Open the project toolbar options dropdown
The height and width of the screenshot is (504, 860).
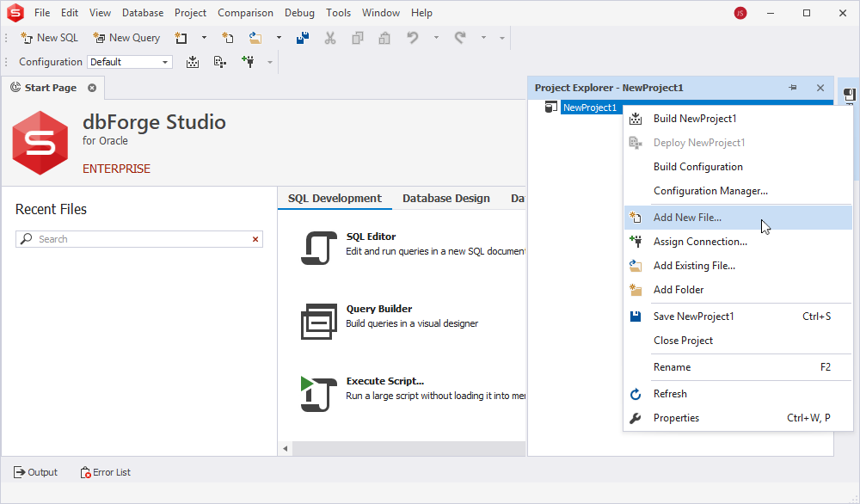tap(270, 62)
